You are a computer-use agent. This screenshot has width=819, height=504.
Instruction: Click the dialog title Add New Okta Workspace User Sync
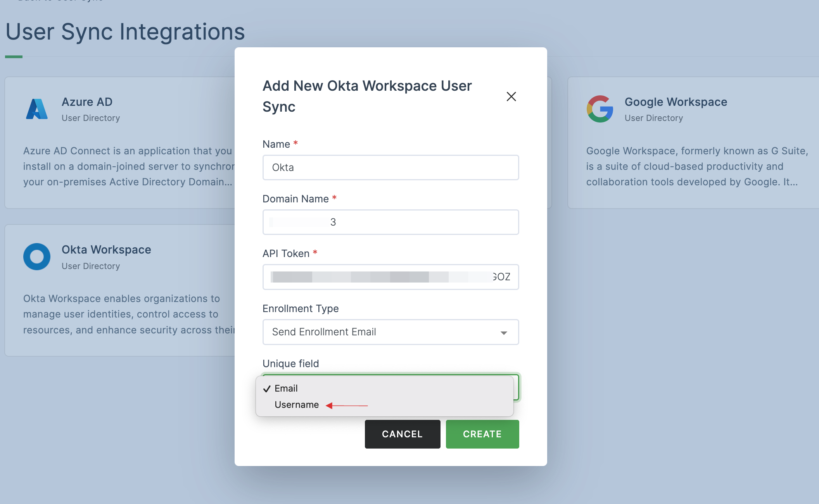(367, 96)
